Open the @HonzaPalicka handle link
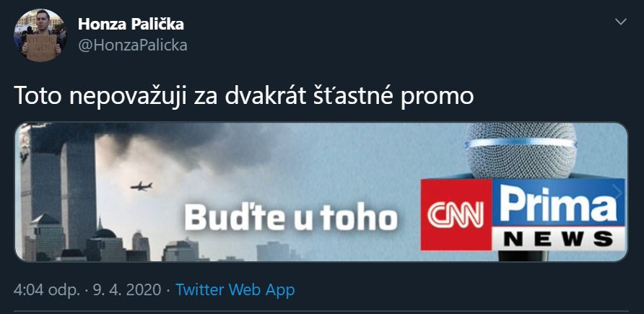Image resolution: width=644 pixels, height=314 pixels. point(133,45)
